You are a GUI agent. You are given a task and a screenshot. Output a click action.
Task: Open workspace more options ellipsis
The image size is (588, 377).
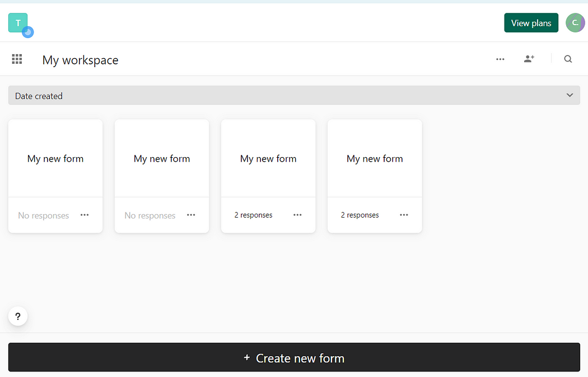(x=500, y=59)
